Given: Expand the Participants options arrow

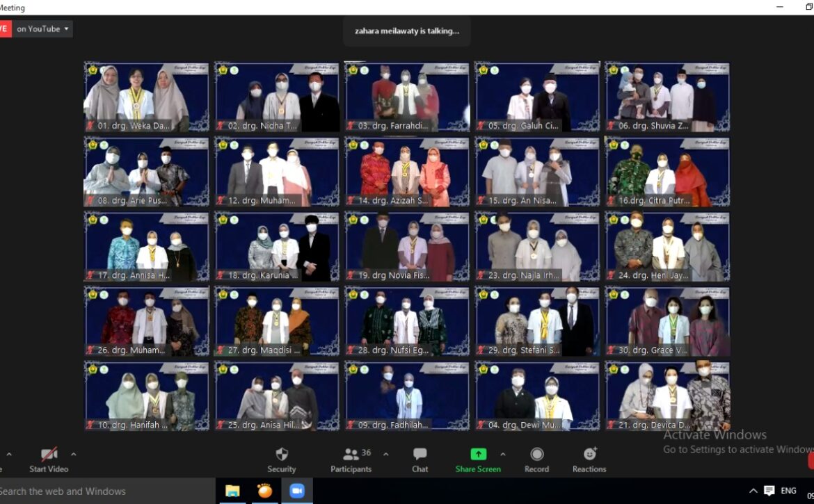Looking at the screenshot, I should tap(385, 454).
